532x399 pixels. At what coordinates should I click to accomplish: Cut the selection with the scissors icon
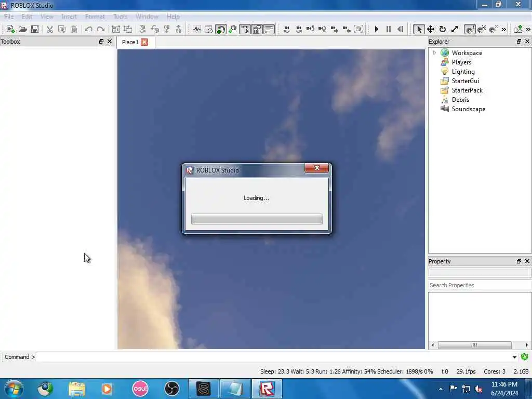pyautogui.click(x=50, y=29)
